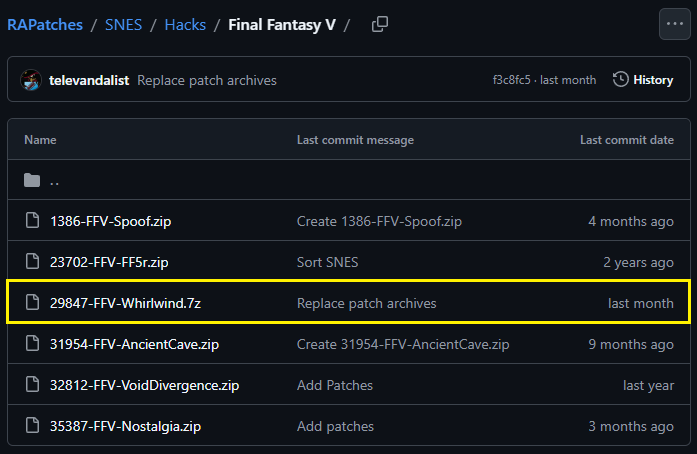This screenshot has height=454, width=697.
Task: Open 'Sort SNES' commit message
Action: click(x=327, y=262)
